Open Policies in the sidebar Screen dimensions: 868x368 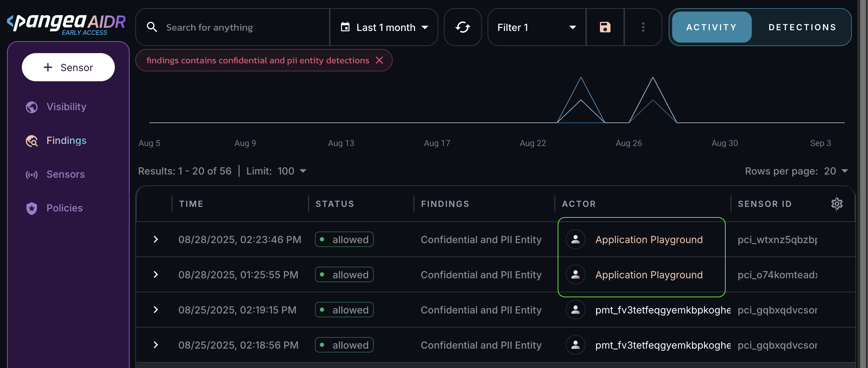click(64, 208)
